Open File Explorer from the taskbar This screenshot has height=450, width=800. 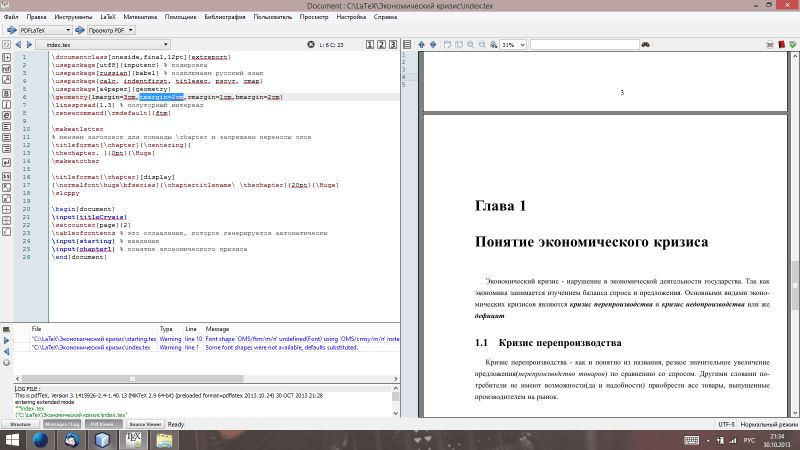point(164,440)
